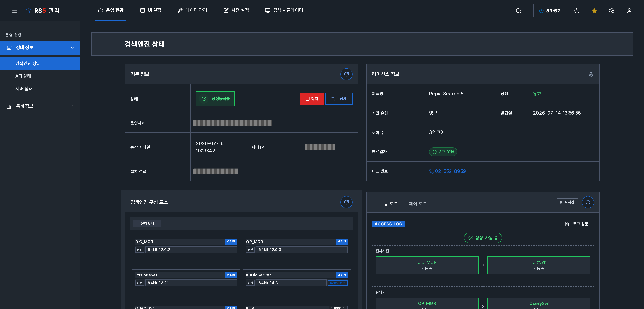This screenshot has height=309, width=644.
Task: Refresh the log panel
Action: (x=588, y=202)
